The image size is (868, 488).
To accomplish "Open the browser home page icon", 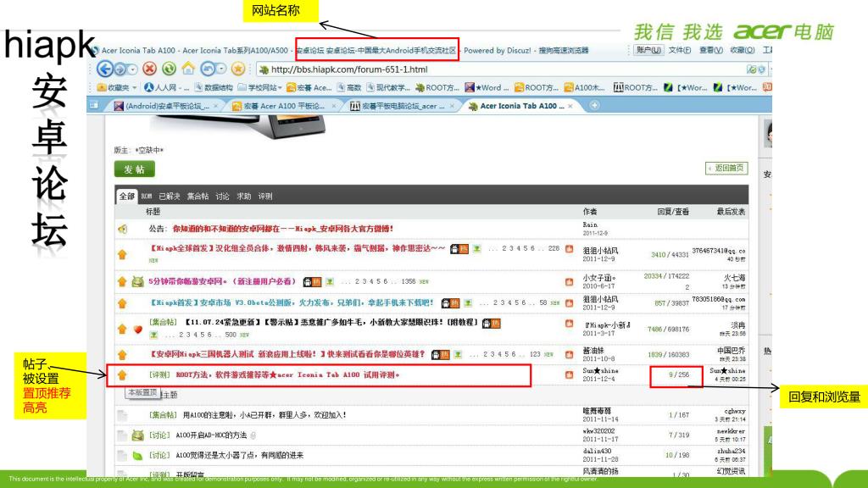I will point(188,69).
